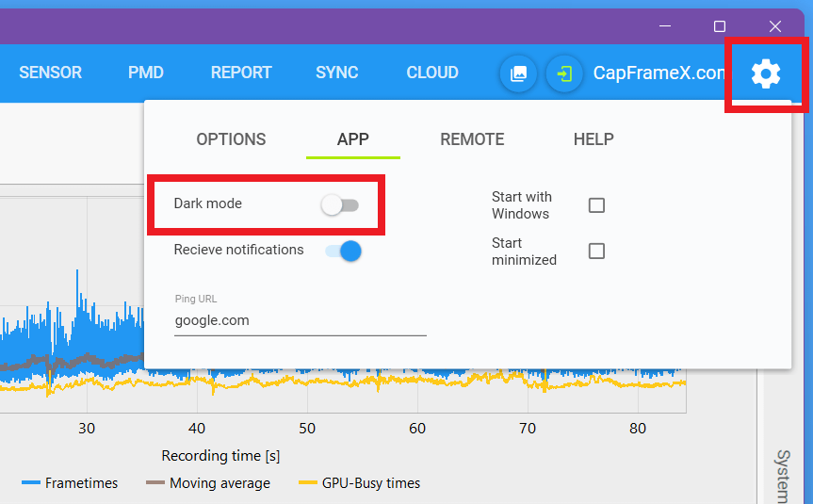Switch to the OPTIONS tab
Viewport: 813px width, 504px height.
coord(231,139)
